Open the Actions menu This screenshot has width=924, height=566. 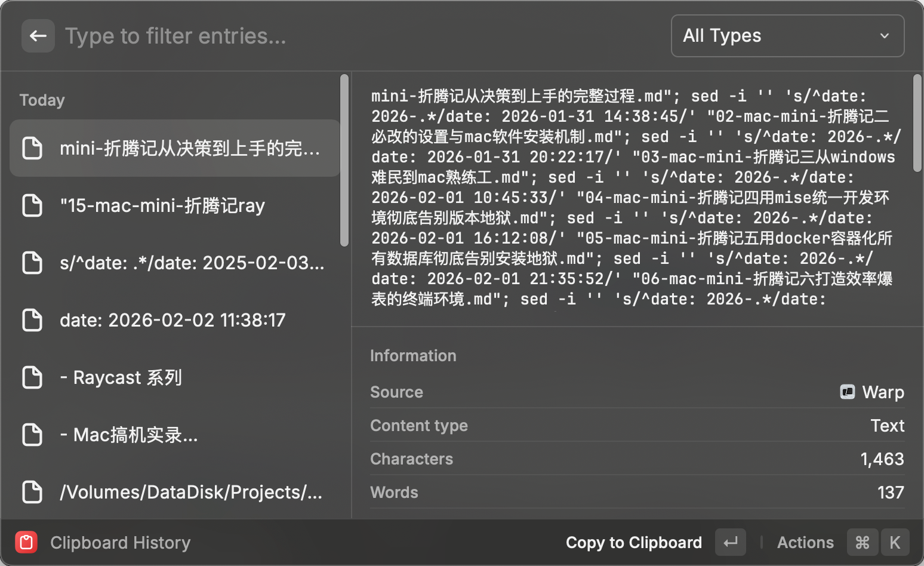pyautogui.click(x=805, y=542)
